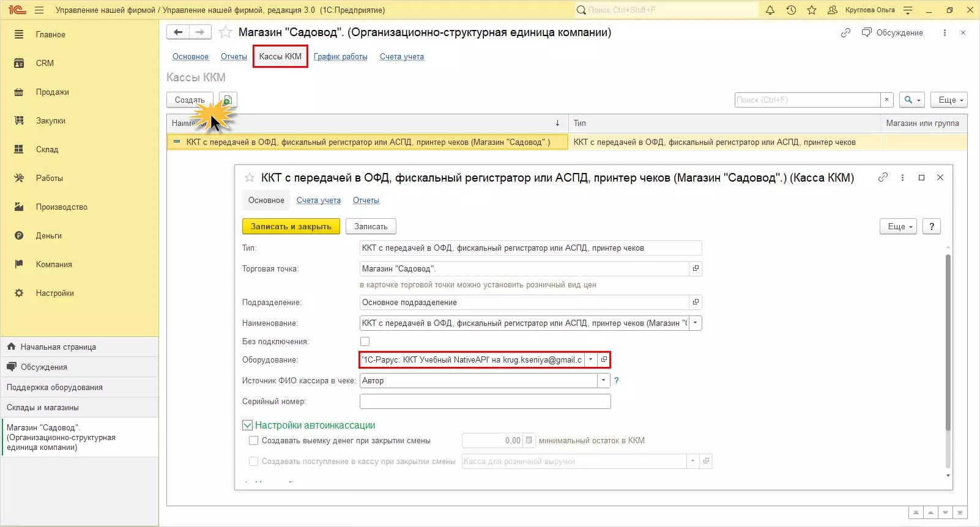This screenshot has width=980, height=527.
Task: Save with the Записать button
Action: pos(371,227)
